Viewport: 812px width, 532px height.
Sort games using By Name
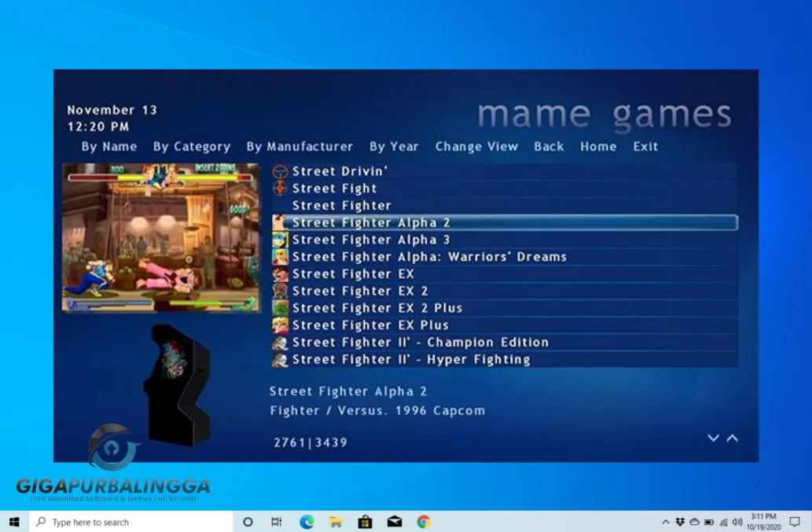(108, 146)
